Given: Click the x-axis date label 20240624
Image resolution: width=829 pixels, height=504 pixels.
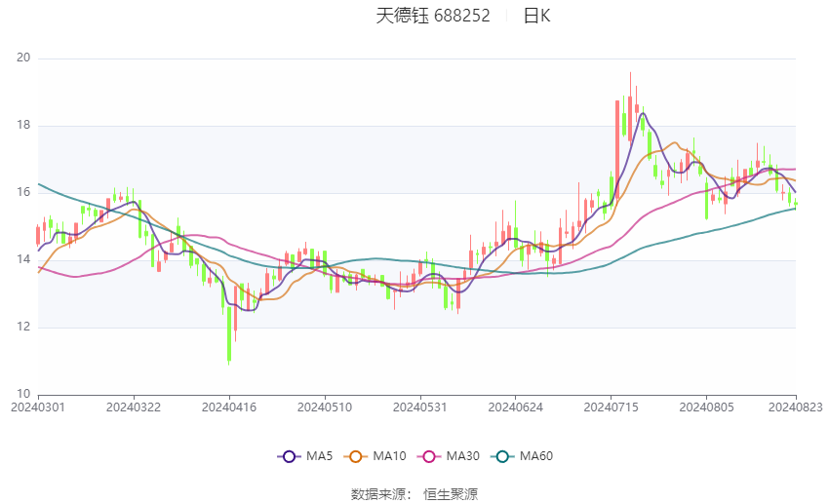Looking at the screenshot, I should [516, 407].
